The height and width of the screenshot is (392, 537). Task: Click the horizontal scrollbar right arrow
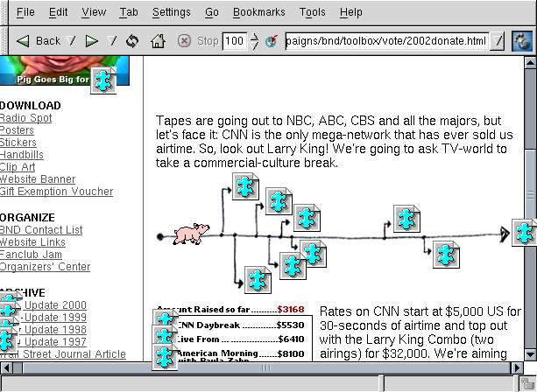click(517, 368)
